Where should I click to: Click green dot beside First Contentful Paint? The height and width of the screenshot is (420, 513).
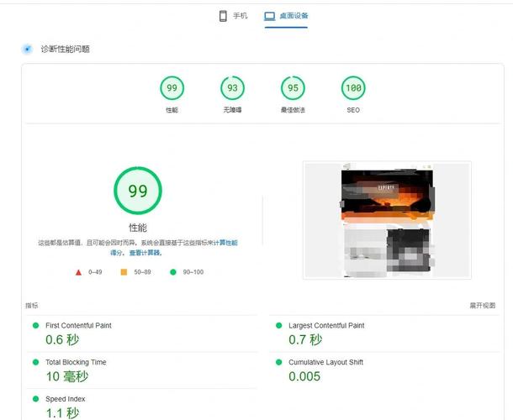(35, 325)
